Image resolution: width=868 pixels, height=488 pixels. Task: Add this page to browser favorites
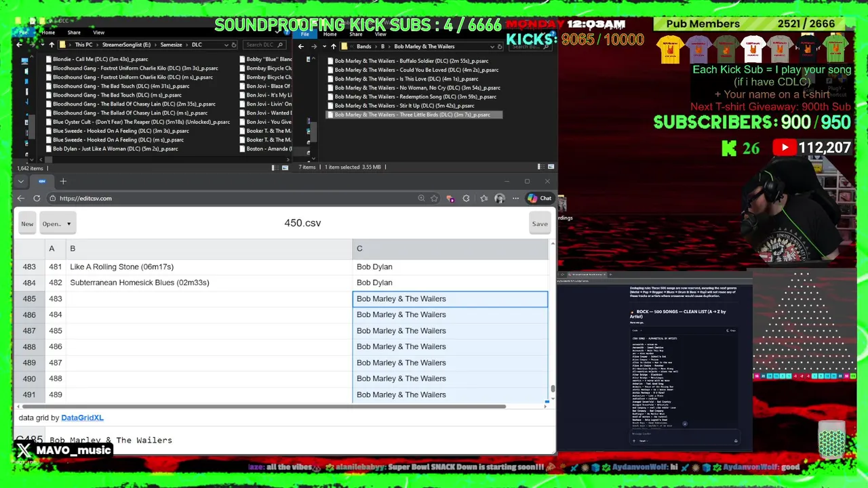point(434,199)
